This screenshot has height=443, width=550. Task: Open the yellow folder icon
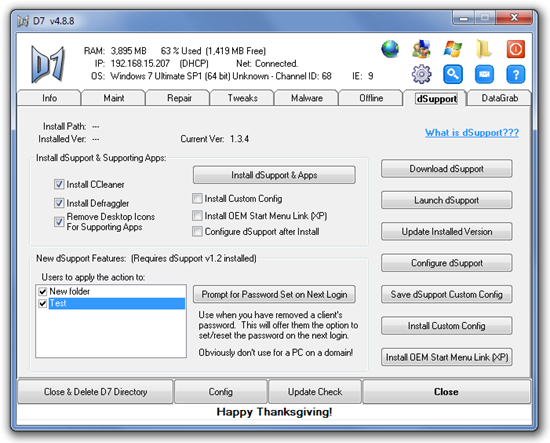click(484, 49)
